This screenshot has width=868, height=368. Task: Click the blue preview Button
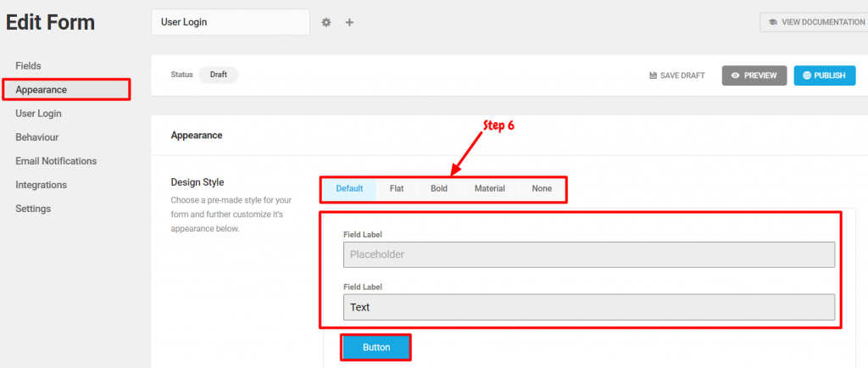point(376,348)
